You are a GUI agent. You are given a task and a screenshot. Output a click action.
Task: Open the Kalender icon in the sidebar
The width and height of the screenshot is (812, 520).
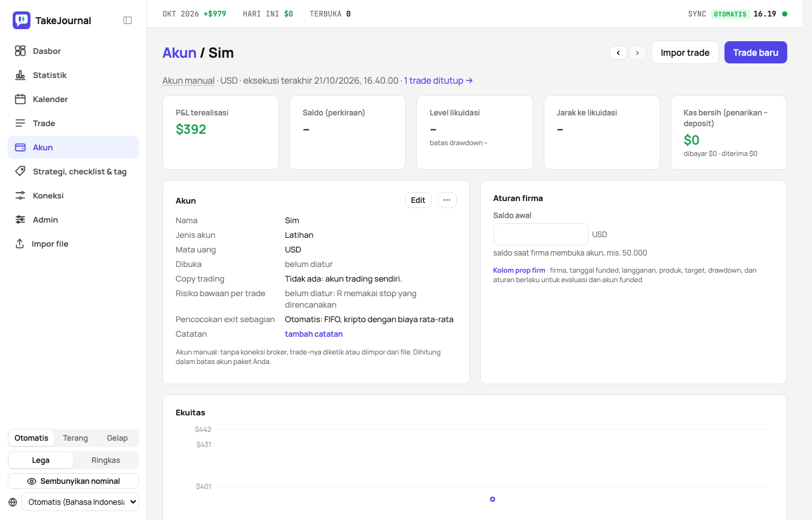click(20, 99)
